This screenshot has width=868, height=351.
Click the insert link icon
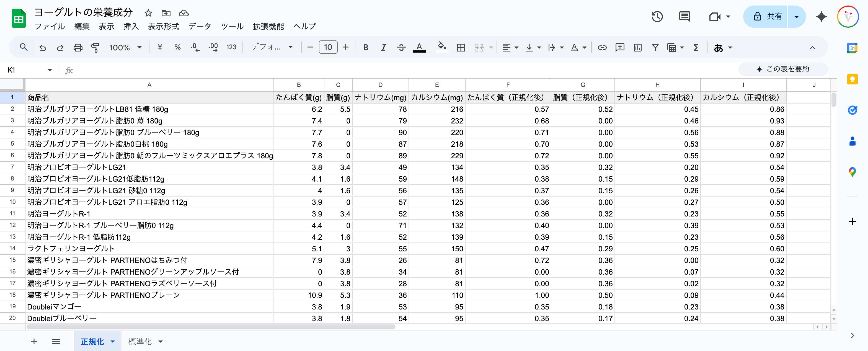602,48
